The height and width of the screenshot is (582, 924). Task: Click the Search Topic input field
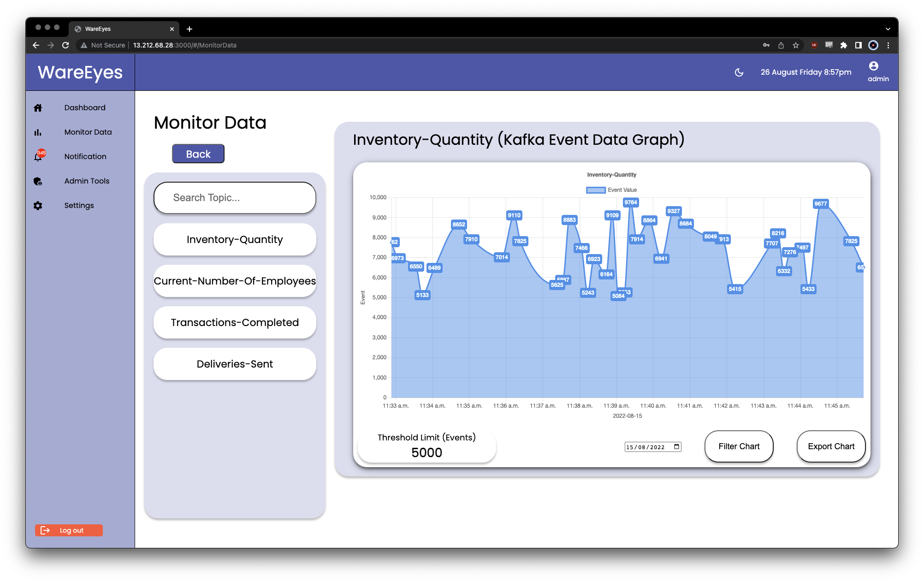coord(235,198)
